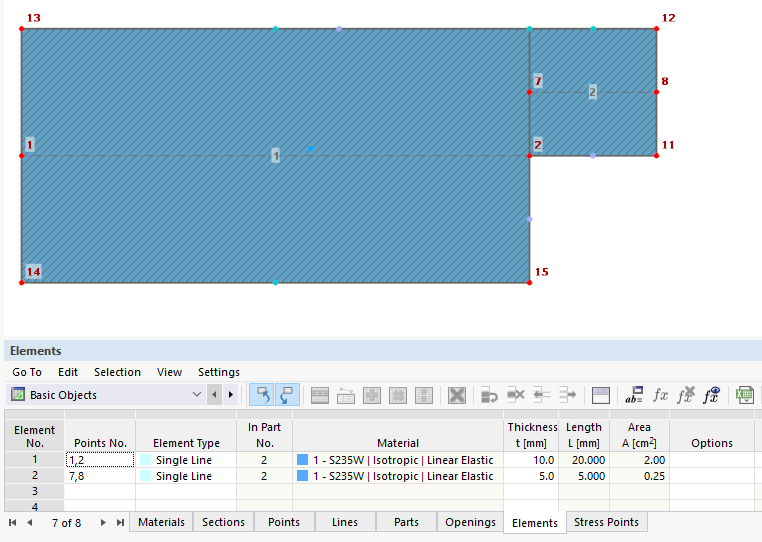Viewport: 762px width, 542px height.
Task: Toggle the first selection-sync arrow icon
Action: click(x=262, y=395)
